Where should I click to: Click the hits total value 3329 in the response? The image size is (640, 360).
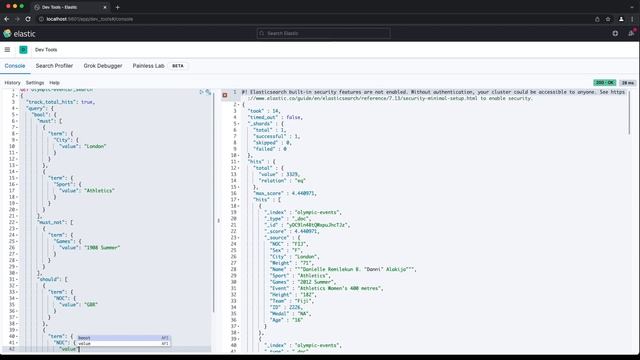tap(292, 174)
